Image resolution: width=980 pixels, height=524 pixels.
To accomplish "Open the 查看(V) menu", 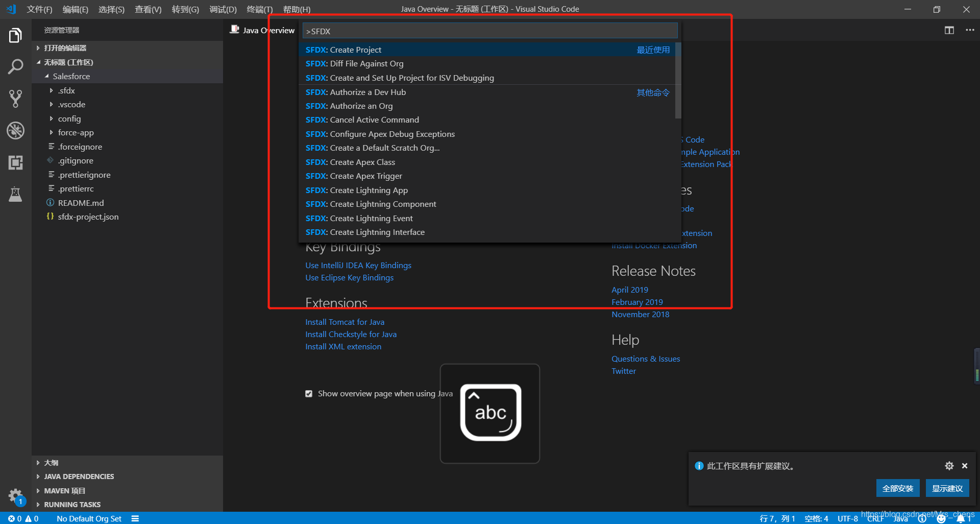I will (148, 9).
